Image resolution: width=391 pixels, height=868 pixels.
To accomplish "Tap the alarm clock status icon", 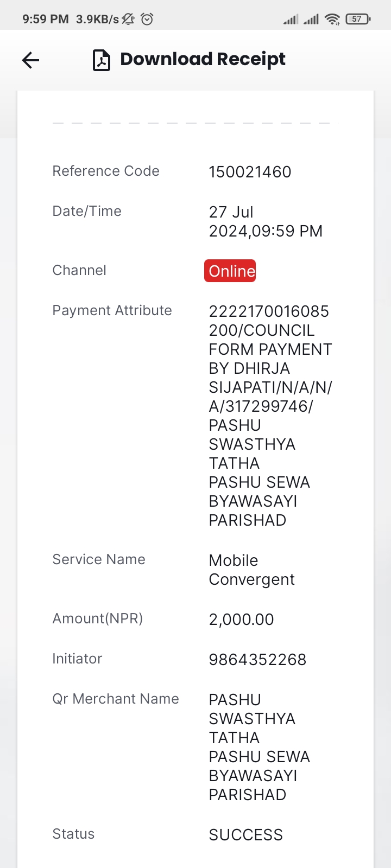I will tap(147, 19).
